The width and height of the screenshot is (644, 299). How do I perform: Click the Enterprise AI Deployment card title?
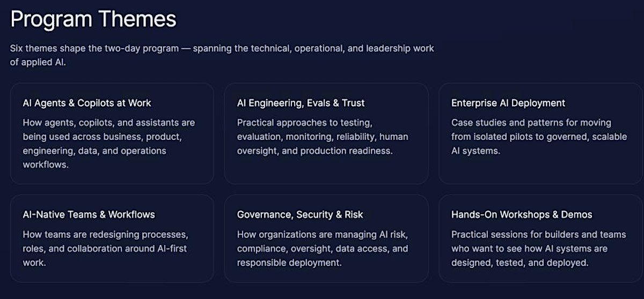tap(508, 103)
